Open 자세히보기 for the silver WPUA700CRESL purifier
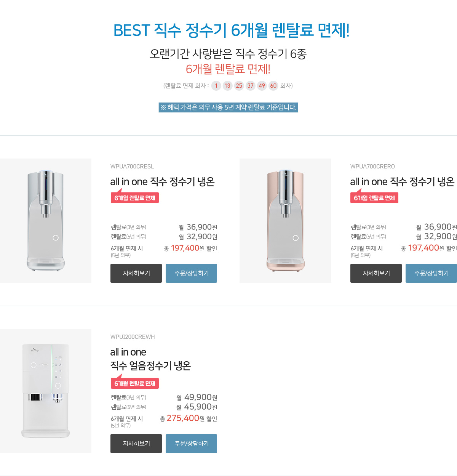This screenshot has height=476, width=457. pyautogui.click(x=136, y=273)
